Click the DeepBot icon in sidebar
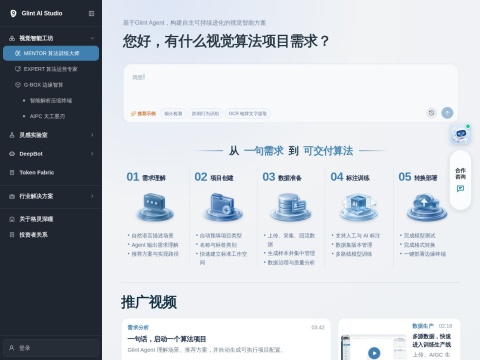Screen dimensions: 480x360 pos(12,154)
